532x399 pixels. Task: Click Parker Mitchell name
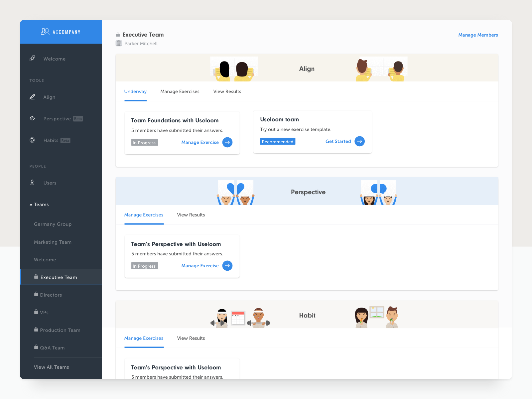click(x=141, y=44)
